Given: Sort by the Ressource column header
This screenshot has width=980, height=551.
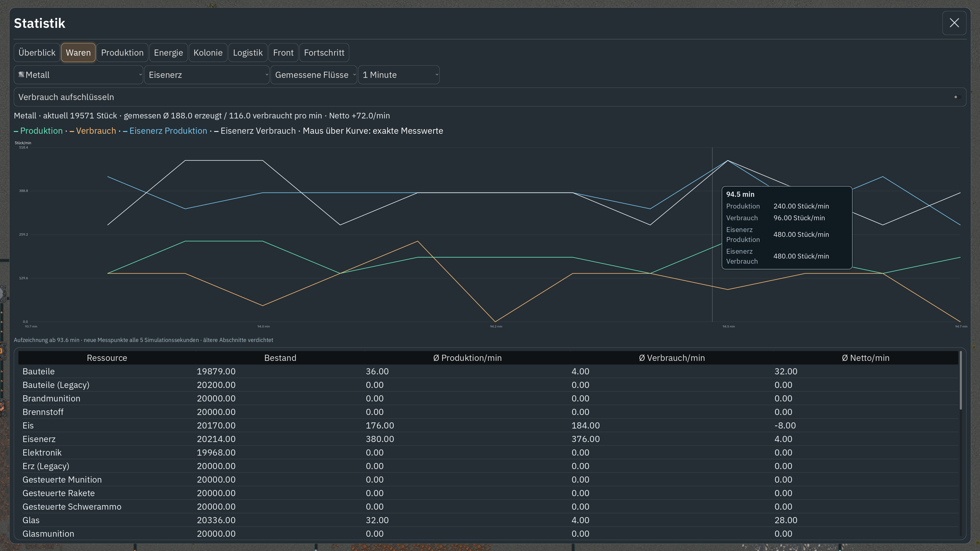Looking at the screenshot, I should pos(107,358).
